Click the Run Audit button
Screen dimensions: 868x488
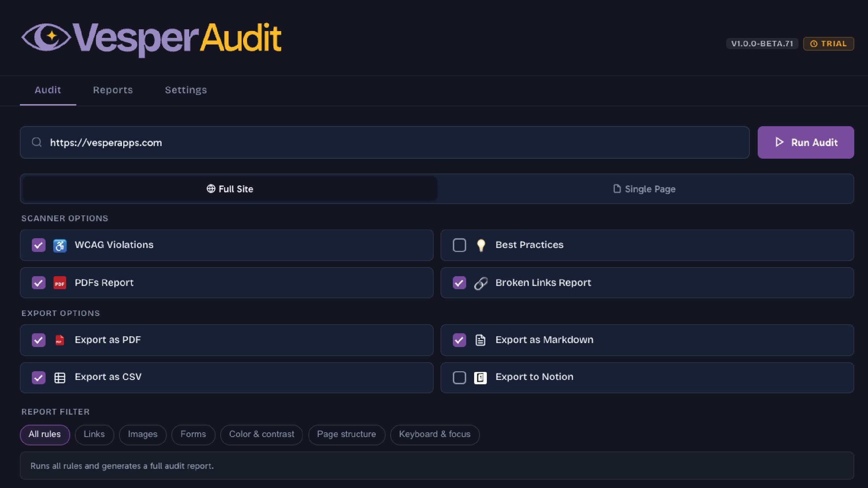click(x=806, y=142)
